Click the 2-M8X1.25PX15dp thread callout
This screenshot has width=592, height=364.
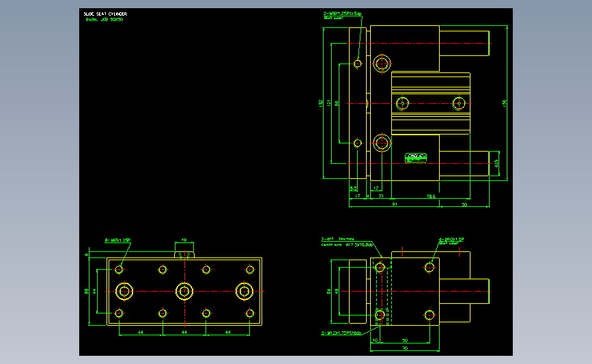pos(343,14)
